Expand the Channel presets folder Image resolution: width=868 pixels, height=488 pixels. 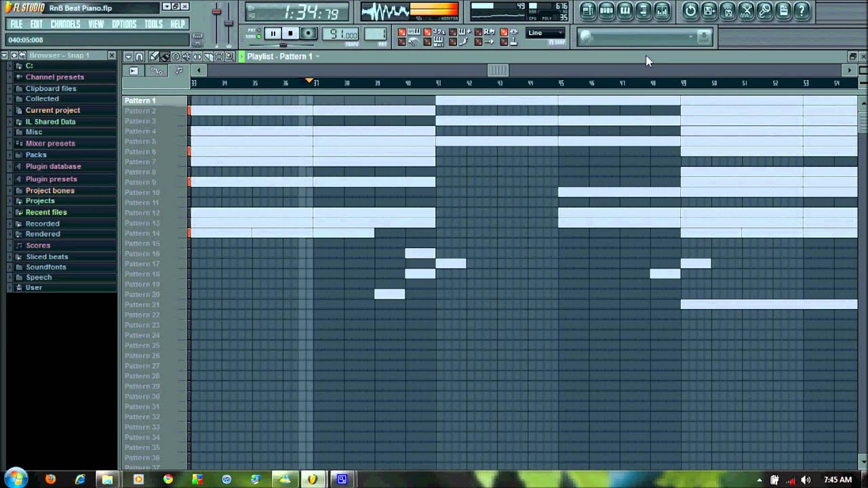pos(9,77)
